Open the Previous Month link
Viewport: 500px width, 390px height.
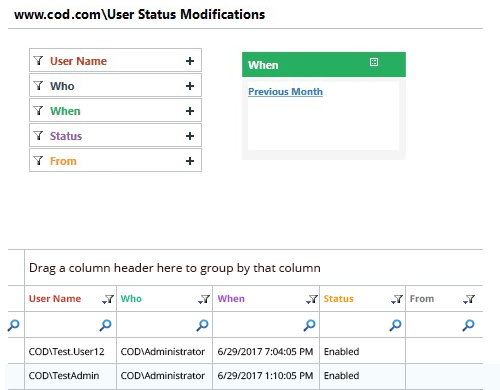click(285, 92)
